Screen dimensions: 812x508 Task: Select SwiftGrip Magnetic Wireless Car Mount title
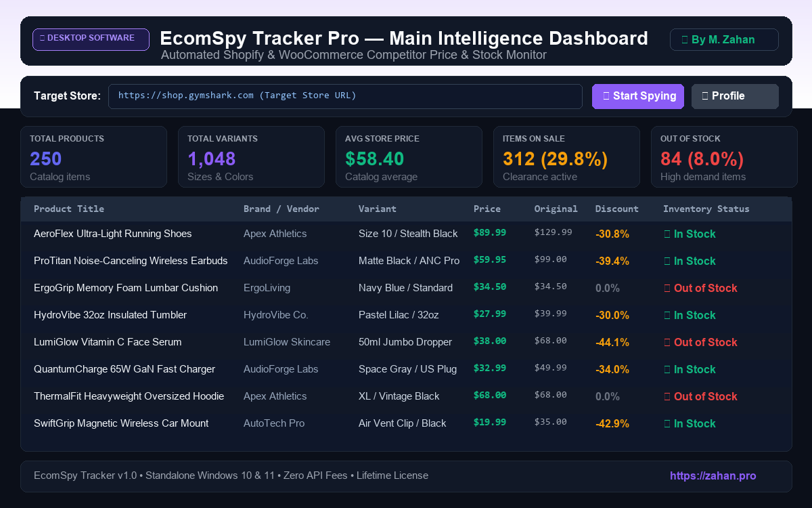(121, 423)
